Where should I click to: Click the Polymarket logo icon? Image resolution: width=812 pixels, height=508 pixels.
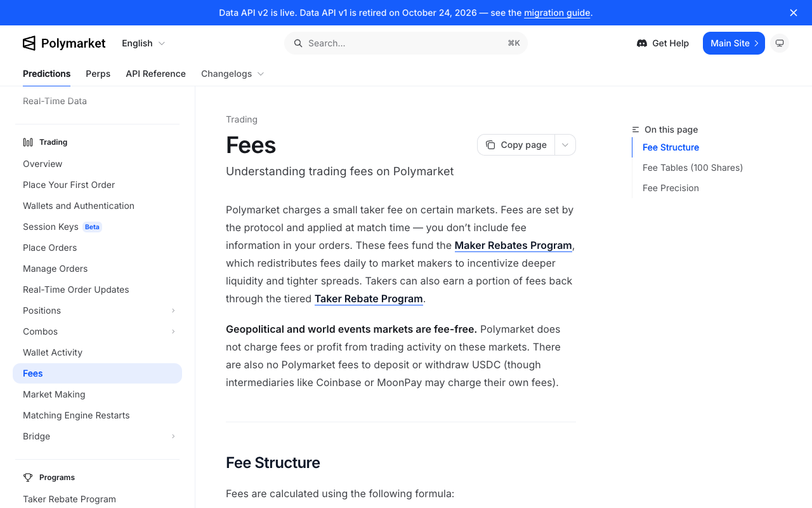[29, 43]
